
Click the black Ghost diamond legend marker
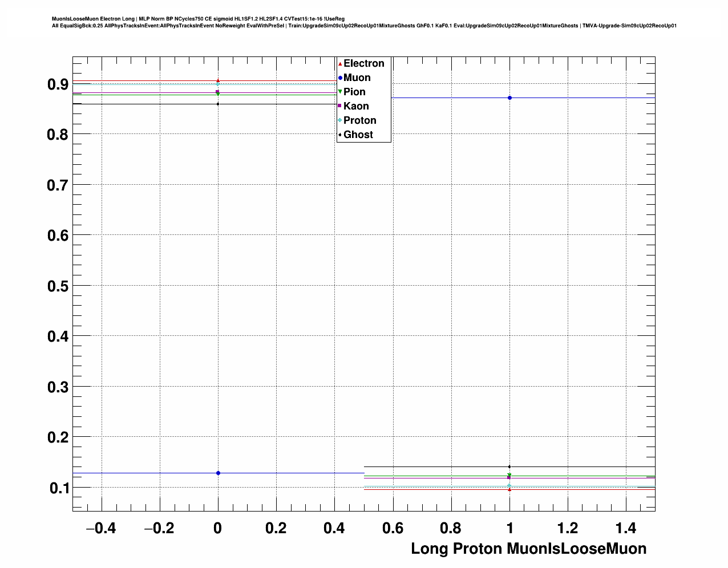pos(340,135)
